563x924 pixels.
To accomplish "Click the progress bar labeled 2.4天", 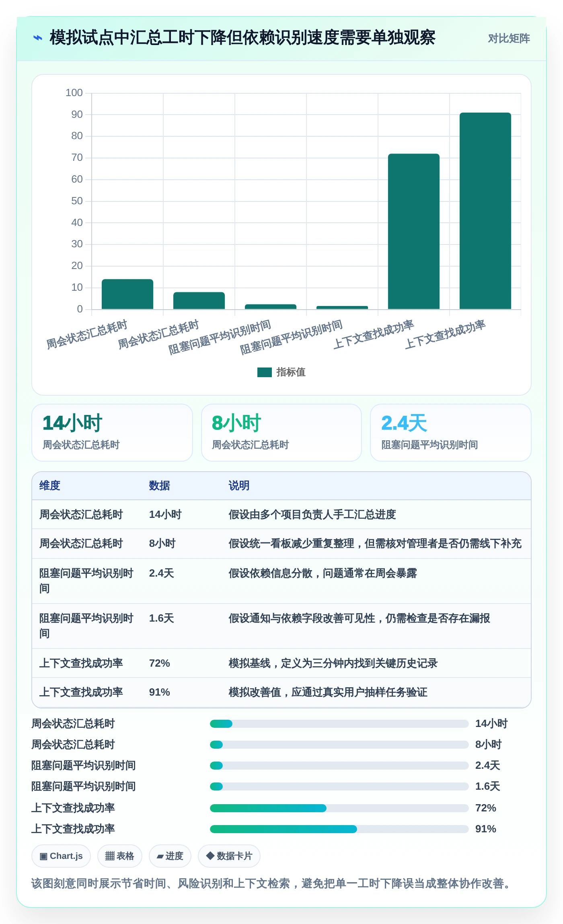I will pos(339,766).
